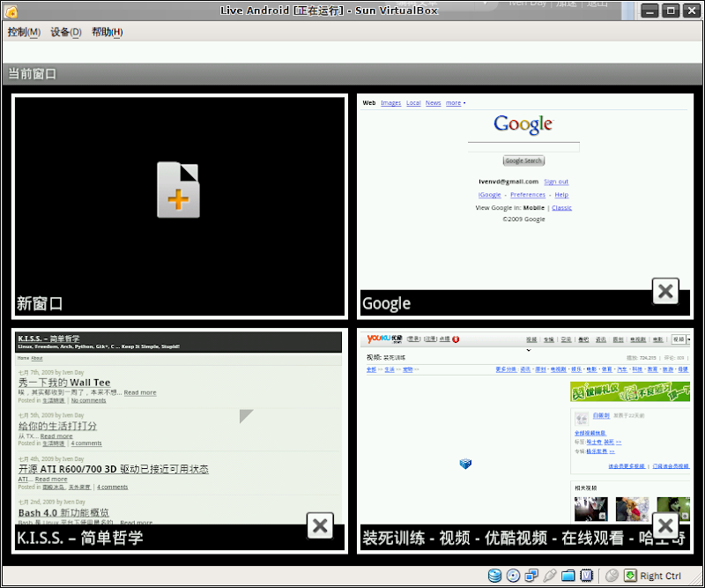
Task: Click the Local link on Google page
Action: tap(413, 103)
